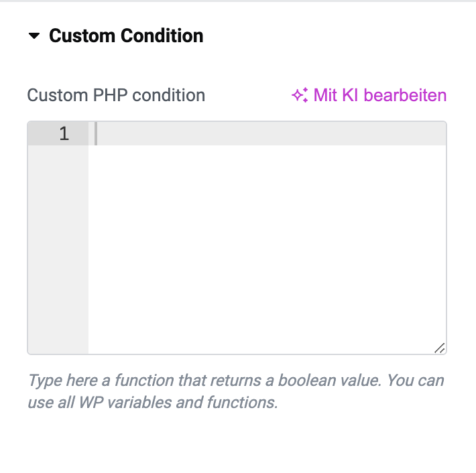Collapse the Custom Condition section arrow
This screenshot has width=476, height=473.
[34, 36]
